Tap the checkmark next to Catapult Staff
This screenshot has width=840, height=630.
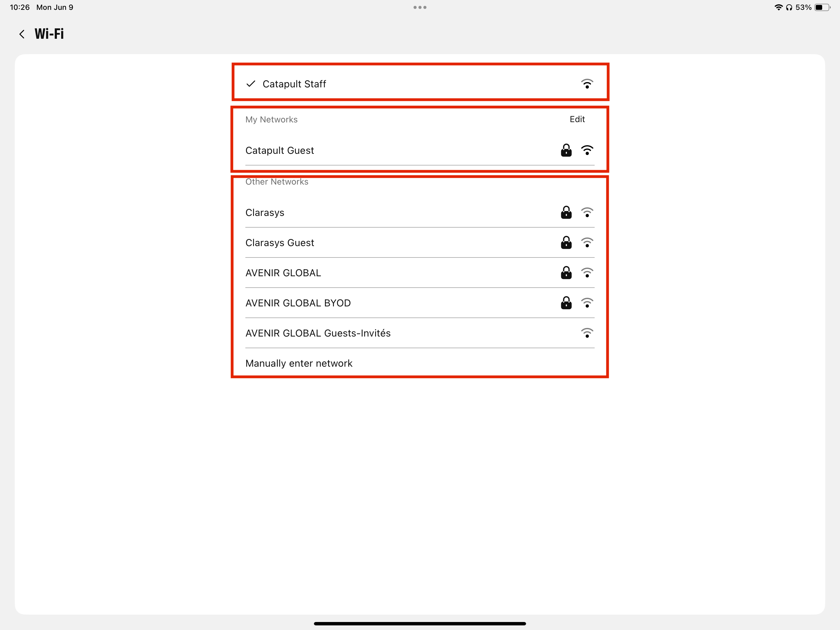[x=251, y=84]
